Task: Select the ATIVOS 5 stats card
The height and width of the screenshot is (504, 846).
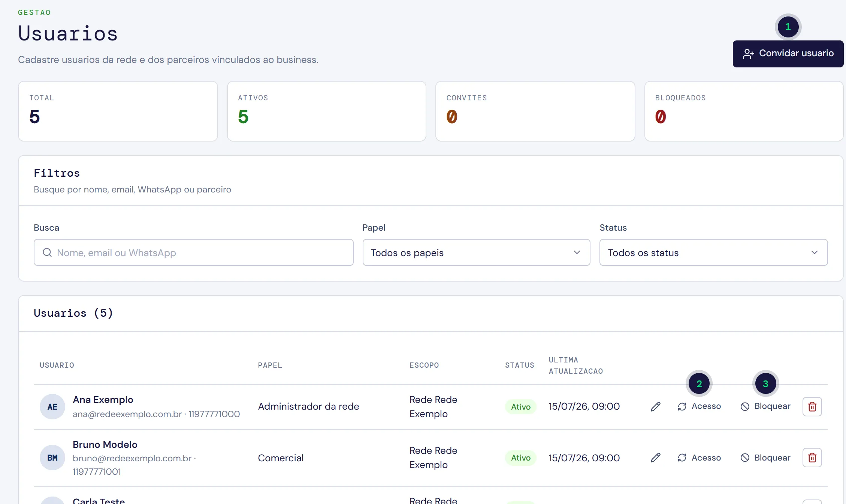Action: point(326,111)
